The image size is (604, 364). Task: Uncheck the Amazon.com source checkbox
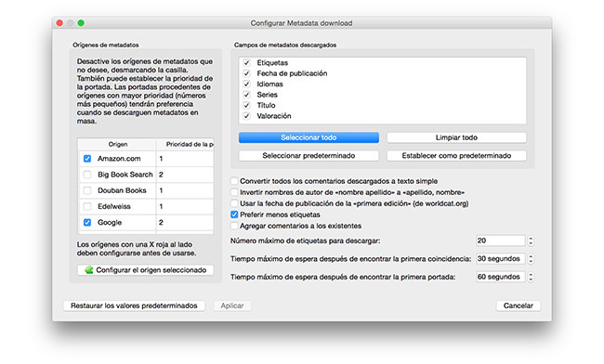pyautogui.click(x=87, y=159)
